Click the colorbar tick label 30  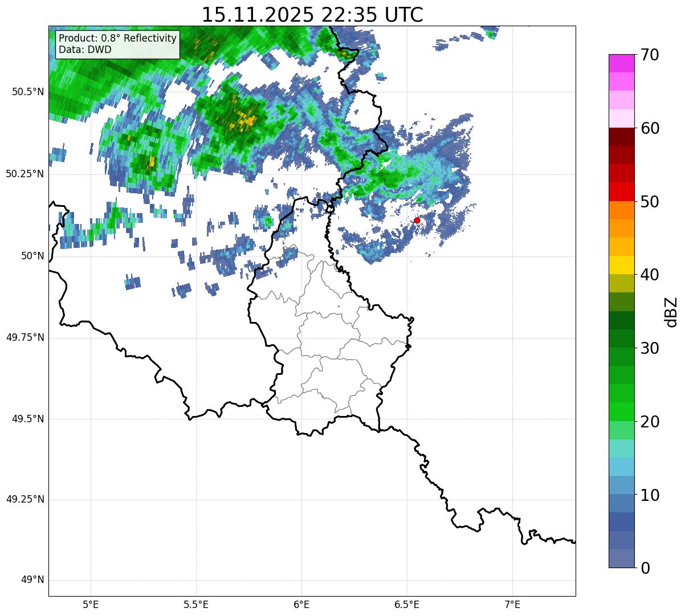tap(650, 348)
